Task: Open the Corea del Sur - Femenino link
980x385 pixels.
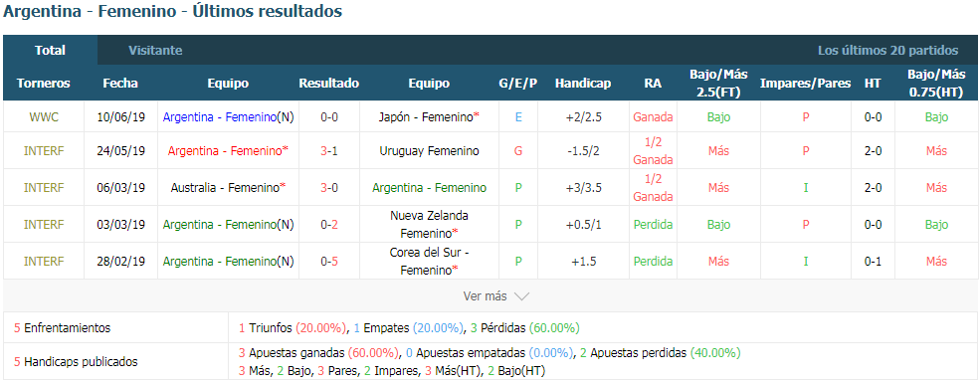Action: (429, 262)
